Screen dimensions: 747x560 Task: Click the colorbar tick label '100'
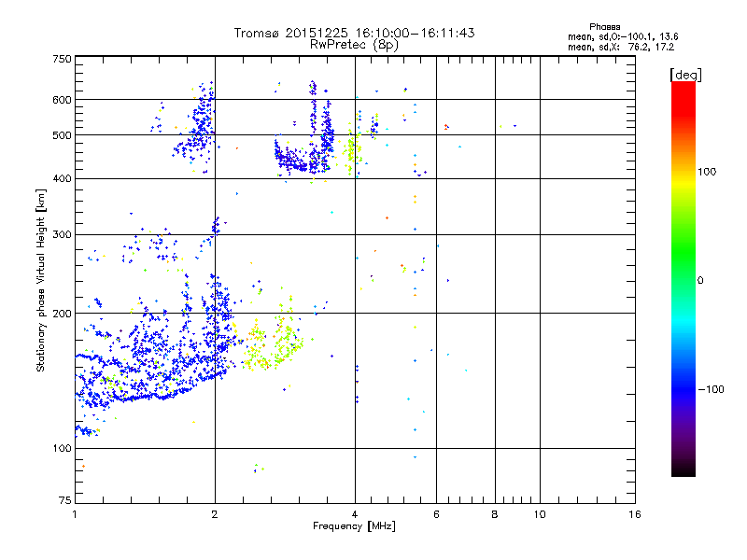[x=707, y=172]
